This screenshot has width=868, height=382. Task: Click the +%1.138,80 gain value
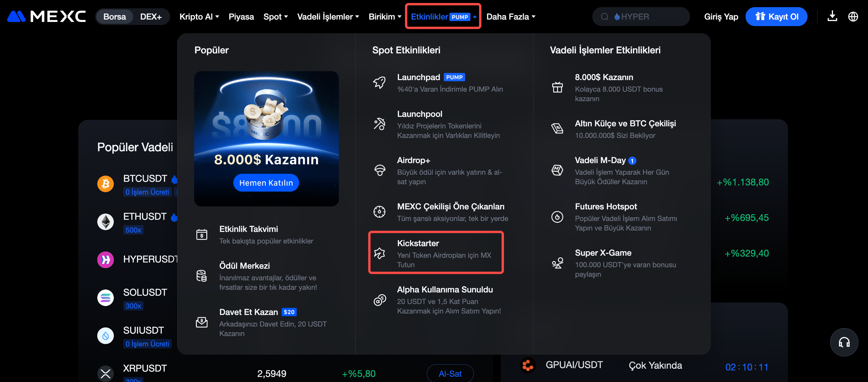pyautogui.click(x=743, y=182)
